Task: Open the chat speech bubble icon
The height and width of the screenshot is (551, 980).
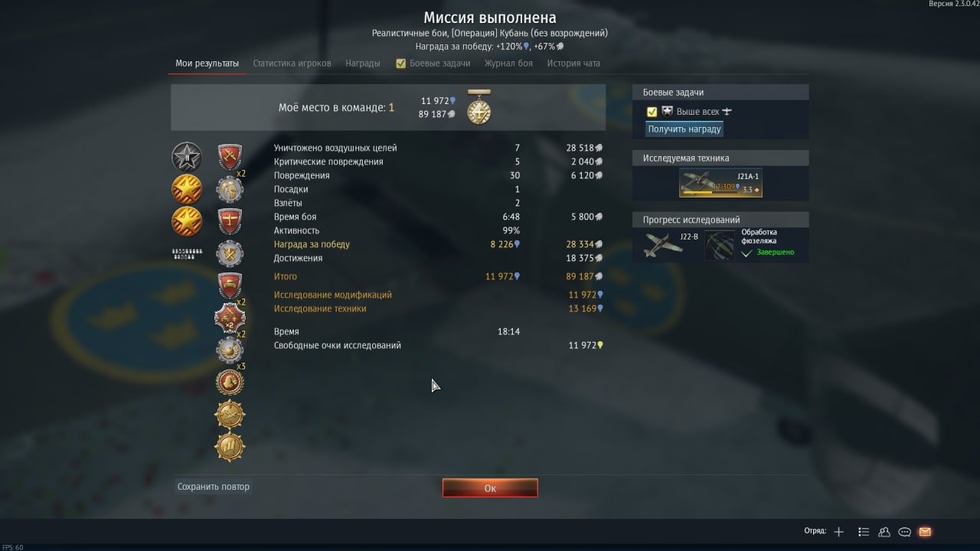Action: pyautogui.click(x=904, y=532)
